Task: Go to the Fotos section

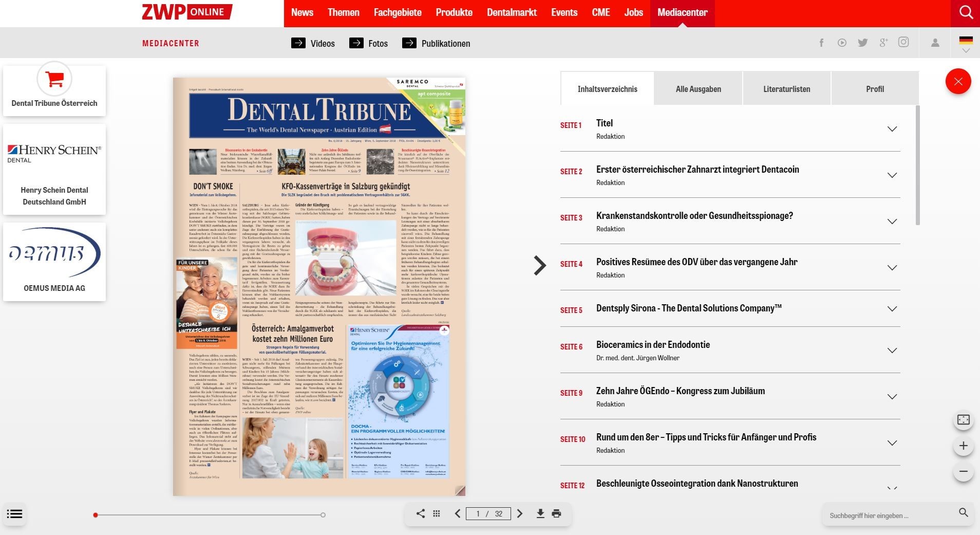Action: pos(368,43)
